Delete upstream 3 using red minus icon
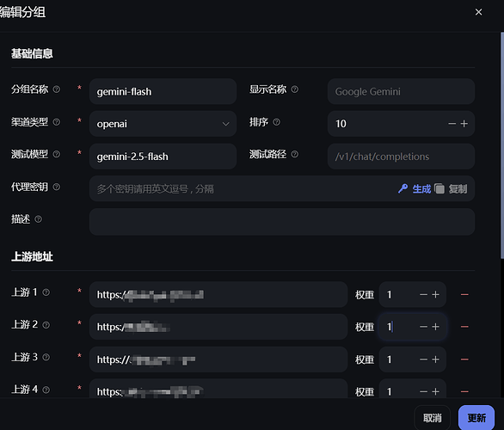 tap(464, 359)
